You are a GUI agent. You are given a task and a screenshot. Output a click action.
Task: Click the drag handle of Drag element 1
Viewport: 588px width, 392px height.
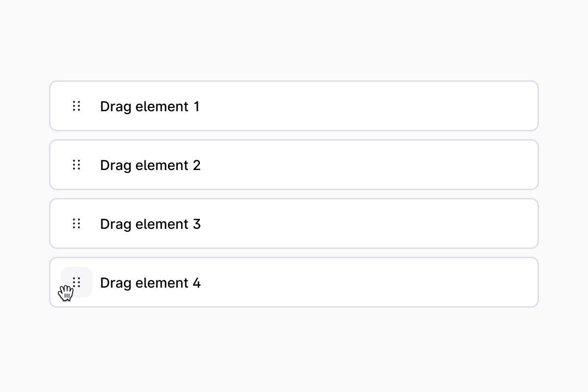coord(76,106)
